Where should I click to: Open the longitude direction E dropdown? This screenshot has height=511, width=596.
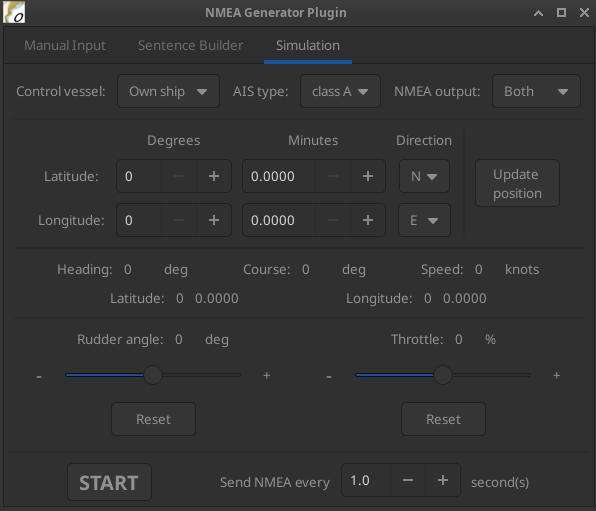pos(424,220)
